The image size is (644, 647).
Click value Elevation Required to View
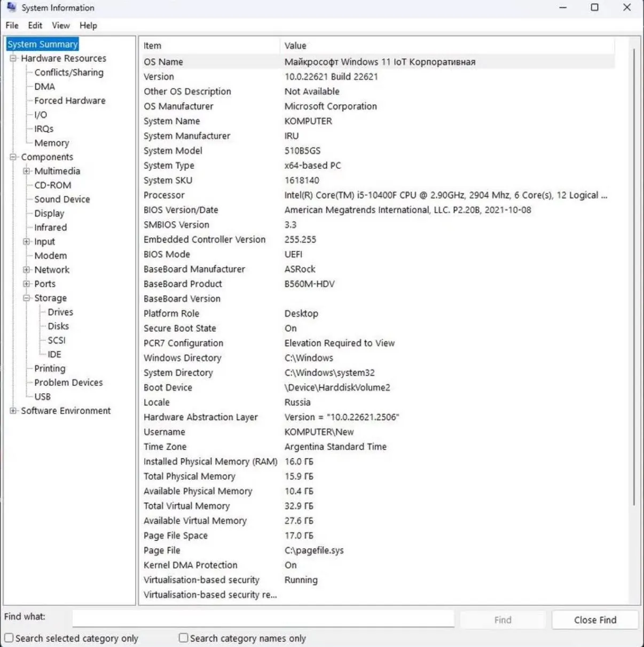pyautogui.click(x=340, y=344)
